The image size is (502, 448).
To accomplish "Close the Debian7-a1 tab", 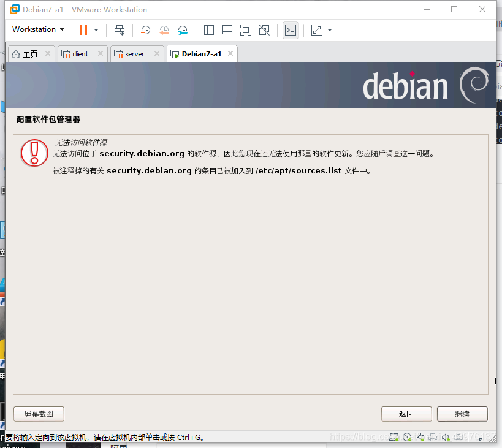I will 230,53.
